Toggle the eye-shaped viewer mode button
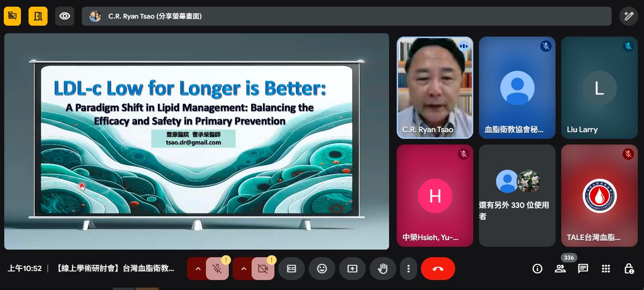644x290 pixels. coord(65,16)
